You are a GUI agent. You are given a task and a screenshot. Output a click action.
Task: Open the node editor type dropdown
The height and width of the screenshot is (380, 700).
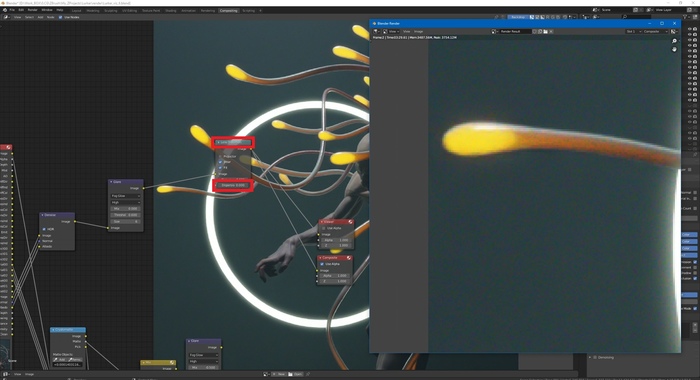[6, 17]
